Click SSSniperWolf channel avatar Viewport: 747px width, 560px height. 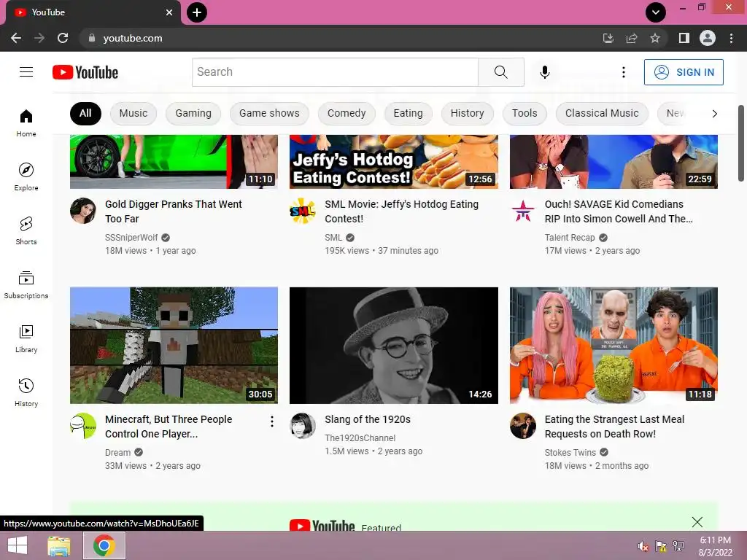(83, 211)
